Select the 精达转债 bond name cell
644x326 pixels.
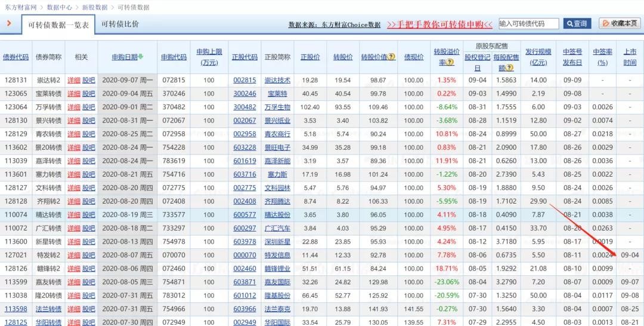pos(48,214)
